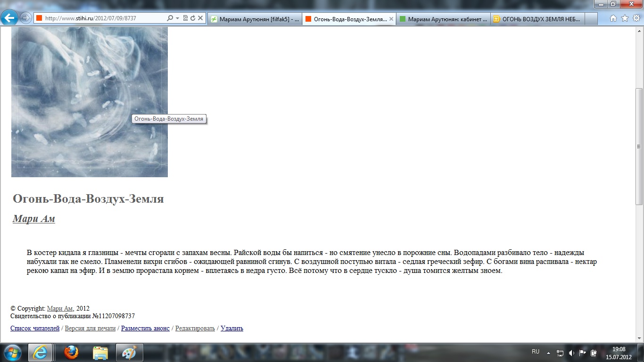This screenshot has height=362, width=644.
Task: Open Список читателей link
Action: pyautogui.click(x=35, y=328)
